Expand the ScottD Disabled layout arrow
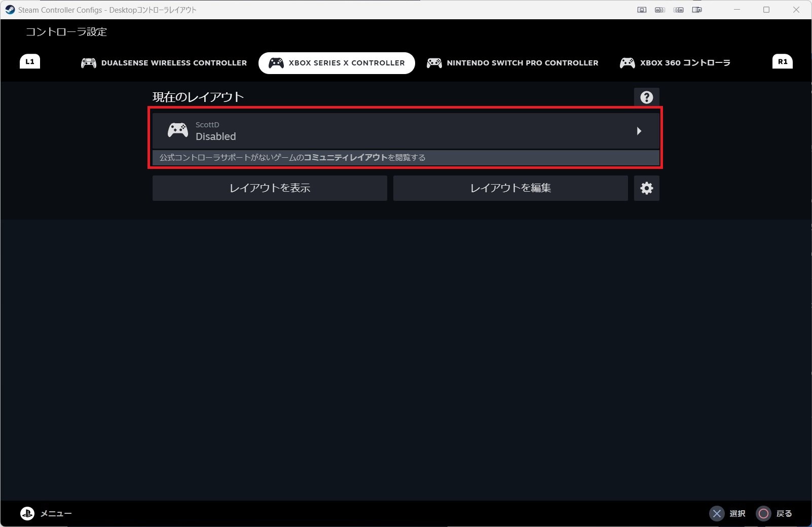This screenshot has width=812, height=527. pyautogui.click(x=639, y=131)
